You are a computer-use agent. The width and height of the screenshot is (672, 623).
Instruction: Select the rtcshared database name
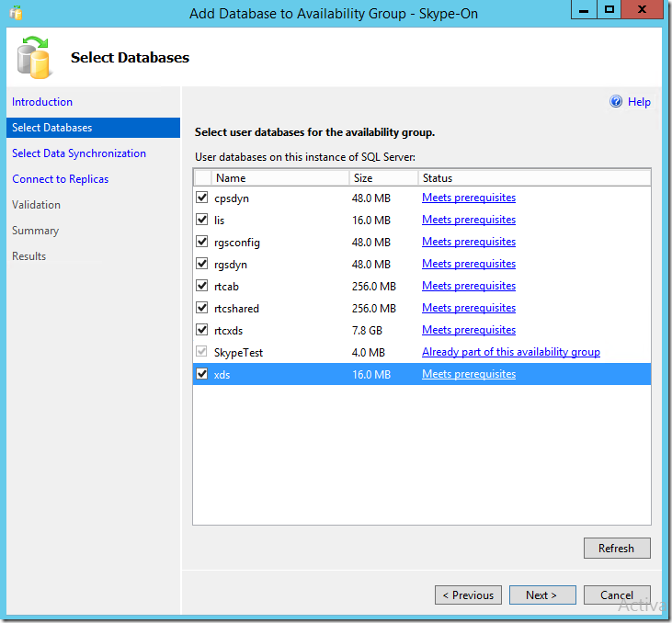pos(236,309)
